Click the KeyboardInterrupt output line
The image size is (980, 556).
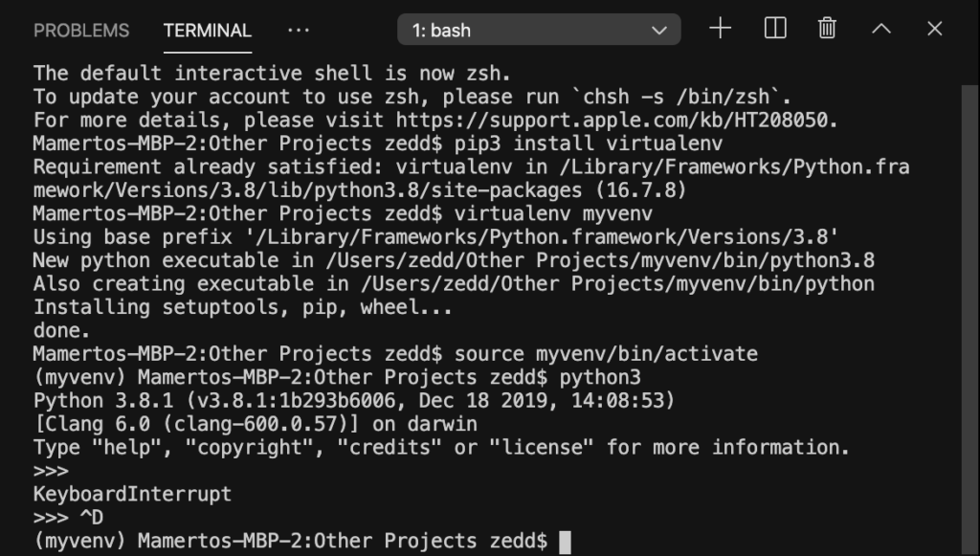pyautogui.click(x=132, y=494)
